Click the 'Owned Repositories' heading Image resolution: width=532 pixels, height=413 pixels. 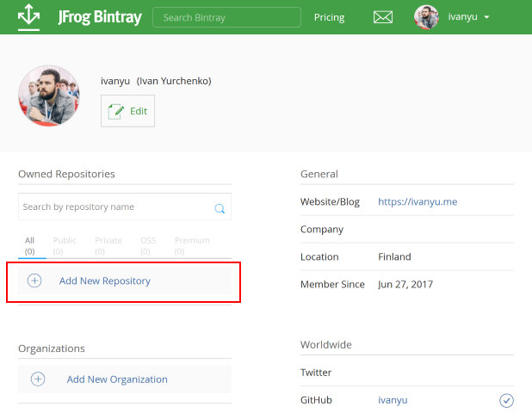(66, 174)
